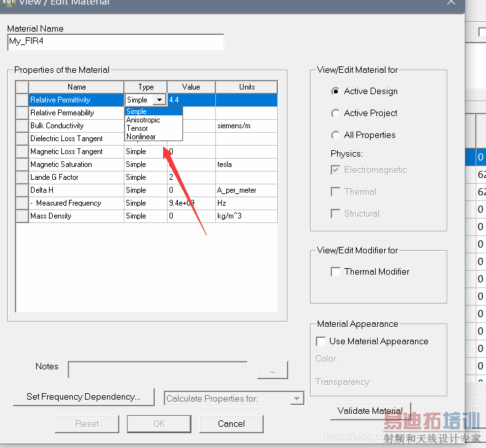The width and height of the screenshot is (486, 448).
Task: Click the Mass Density type cell
Action: [x=146, y=216]
